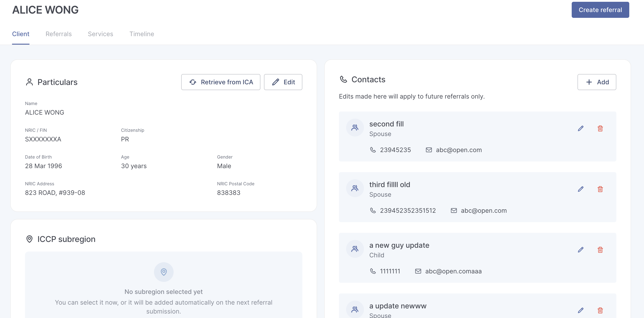Edit the 'third fillll old' contact pencil icon

coord(580,189)
